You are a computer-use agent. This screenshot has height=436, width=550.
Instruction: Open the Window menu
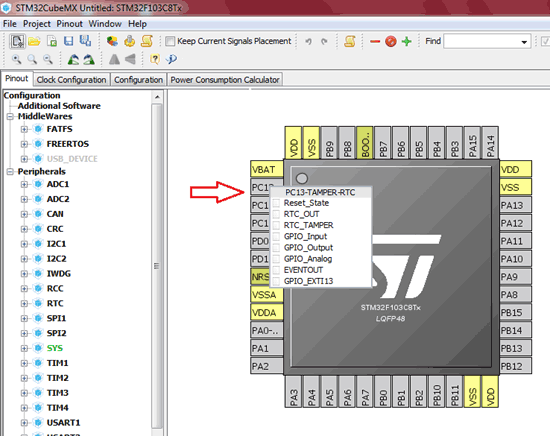(x=105, y=24)
